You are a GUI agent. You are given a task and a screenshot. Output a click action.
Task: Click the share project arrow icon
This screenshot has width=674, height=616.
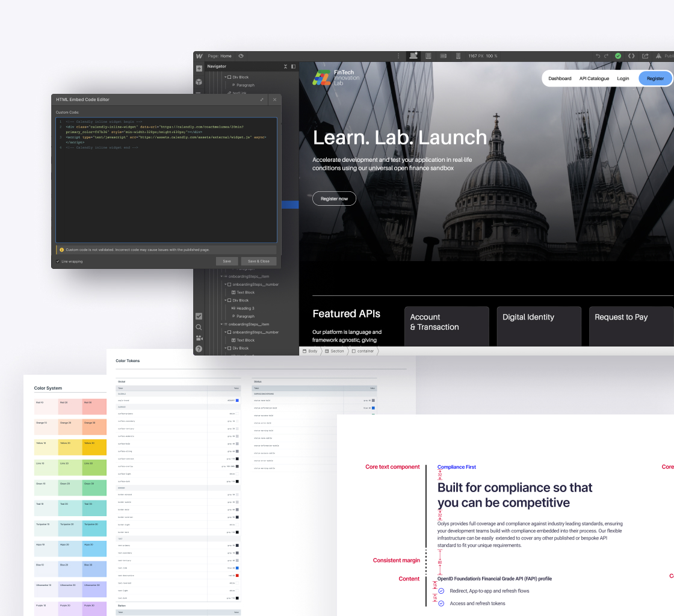pos(645,56)
